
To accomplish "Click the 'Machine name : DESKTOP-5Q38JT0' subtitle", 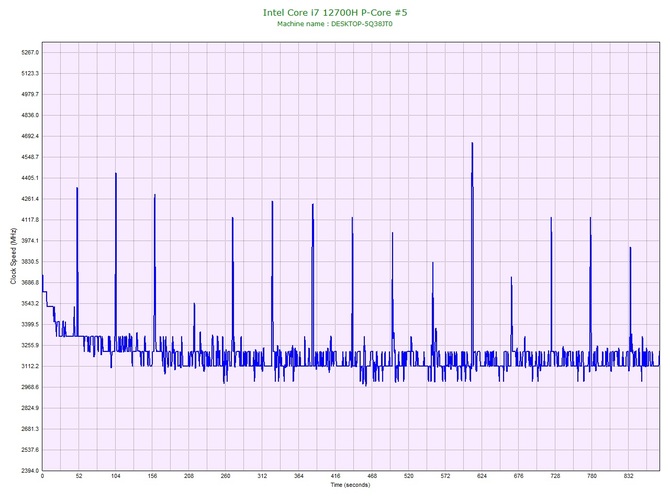I will pyautogui.click(x=335, y=24).
